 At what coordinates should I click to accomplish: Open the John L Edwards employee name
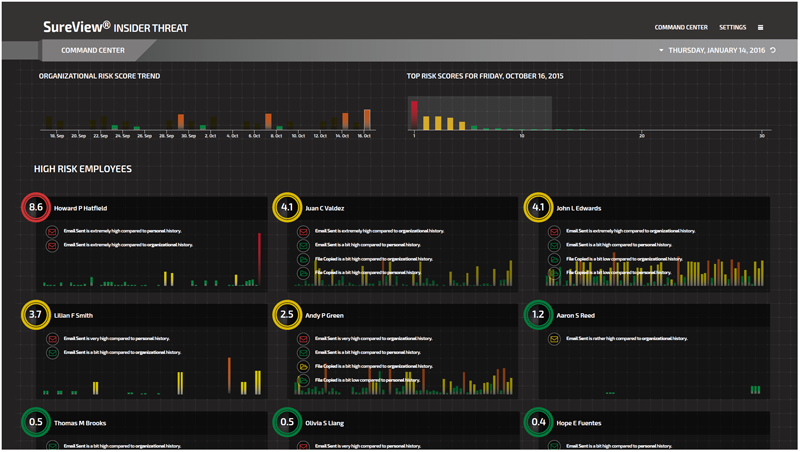click(x=579, y=208)
